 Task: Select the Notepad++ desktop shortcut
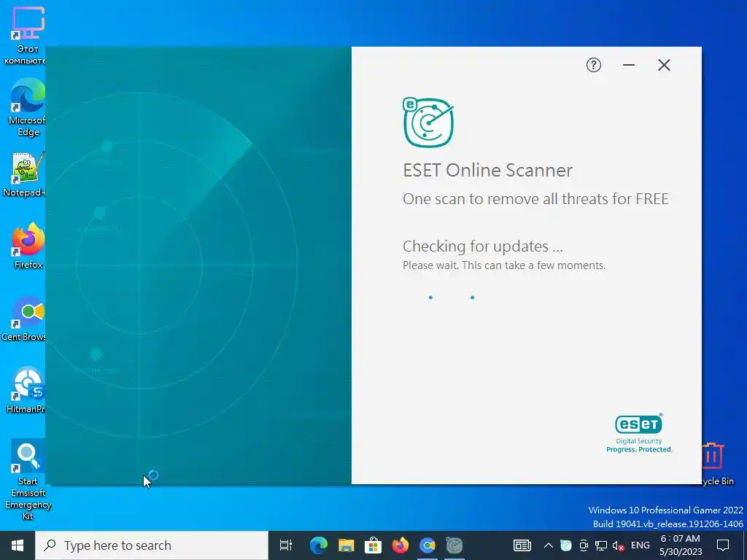point(25,174)
